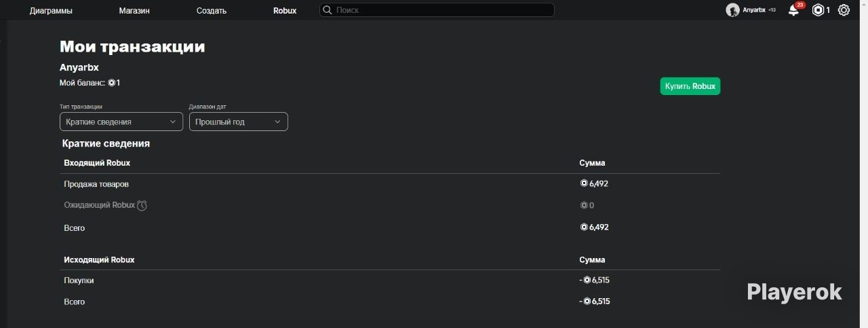Screen dimensions: 868x328
Task: Select the Ожидающий Robux row label
Action: coord(100,205)
